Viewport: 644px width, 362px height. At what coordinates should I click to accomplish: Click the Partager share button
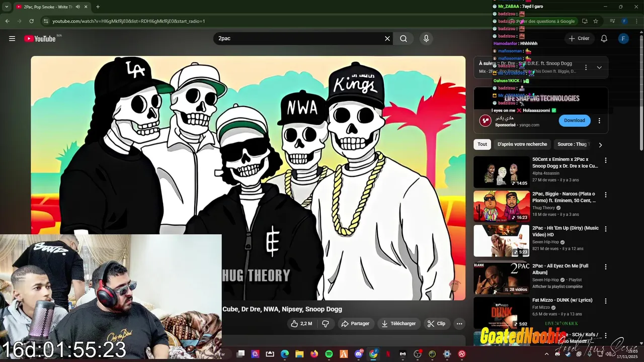click(x=355, y=324)
